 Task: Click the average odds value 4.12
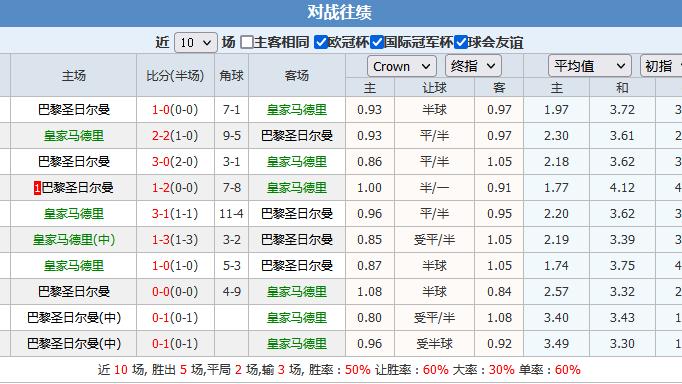pyautogui.click(x=622, y=188)
